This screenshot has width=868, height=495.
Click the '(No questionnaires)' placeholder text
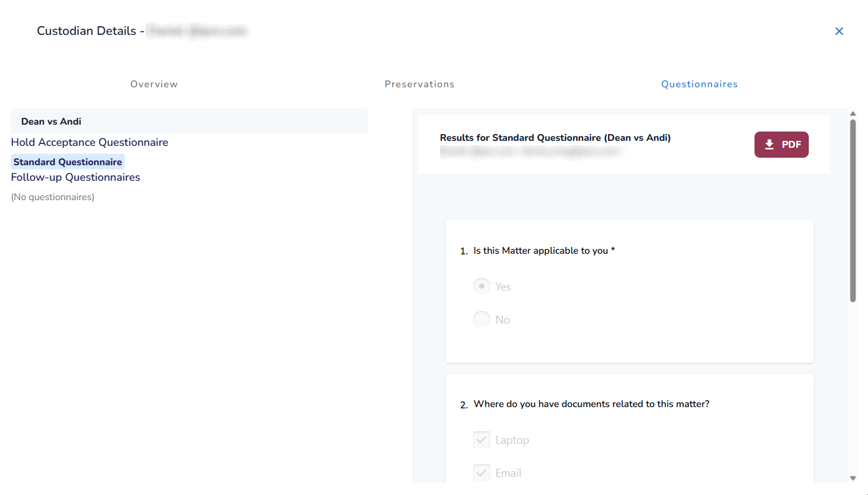(53, 197)
